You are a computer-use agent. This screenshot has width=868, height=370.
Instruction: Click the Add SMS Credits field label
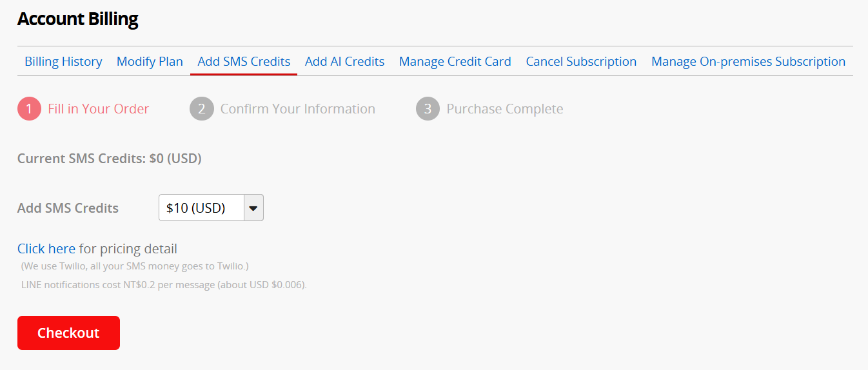pyautogui.click(x=68, y=208)
